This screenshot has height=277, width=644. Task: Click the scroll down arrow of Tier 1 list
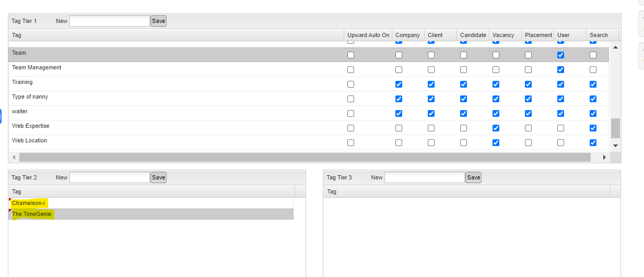[x=615, y=146]
